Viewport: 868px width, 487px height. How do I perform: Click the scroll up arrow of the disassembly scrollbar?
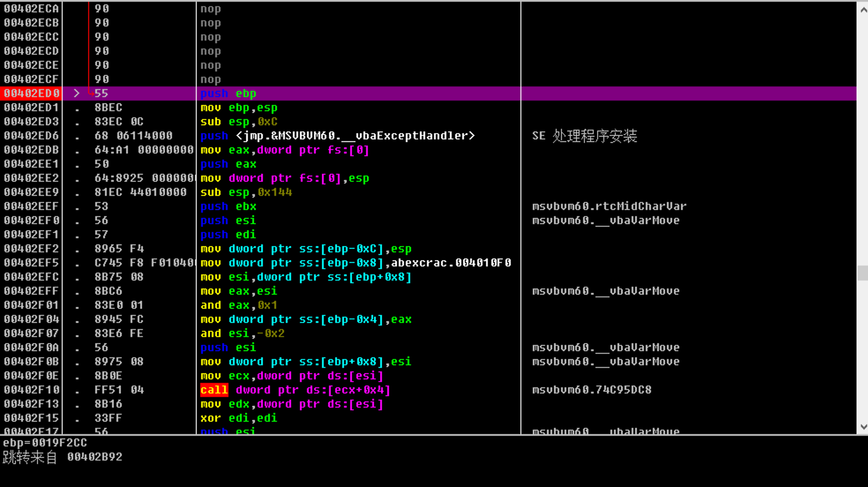pyautogui.click(x=863, y=9)
